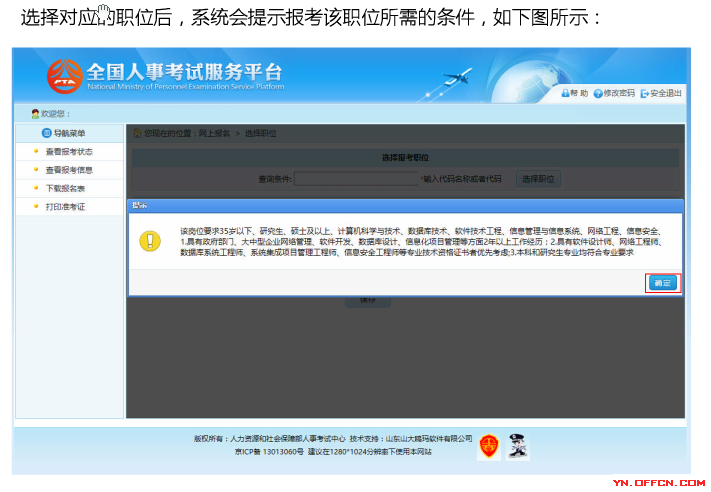
Task: Click 全国人事考试服务平台 title text
Action: point(185,72)
